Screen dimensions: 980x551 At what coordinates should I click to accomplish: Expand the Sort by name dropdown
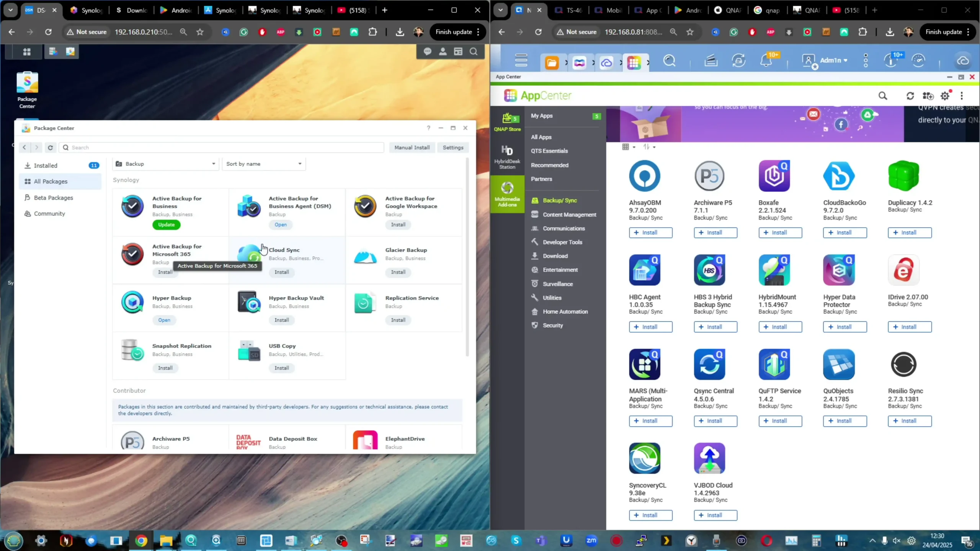point(264,164)
